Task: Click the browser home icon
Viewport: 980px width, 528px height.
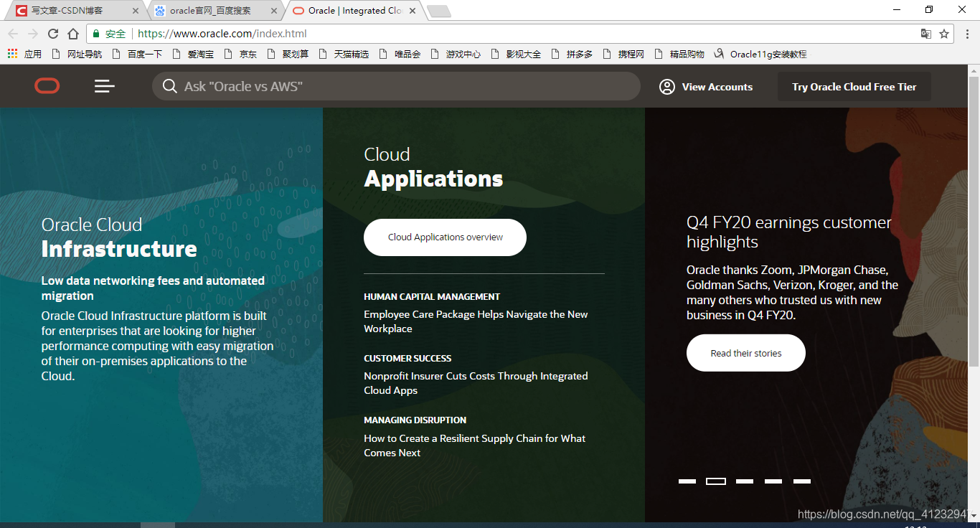Action: pyautogui.click(x=73, y=34)
